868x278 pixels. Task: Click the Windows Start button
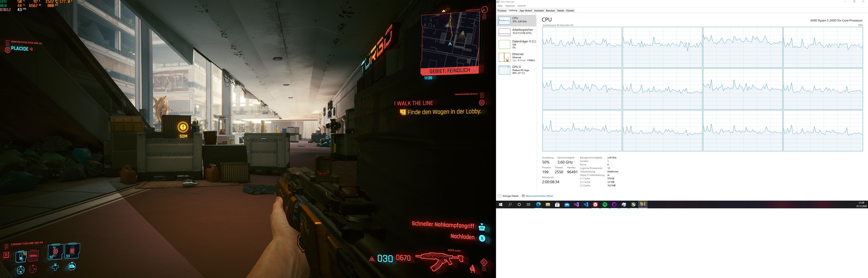click(x=500, y=205)
